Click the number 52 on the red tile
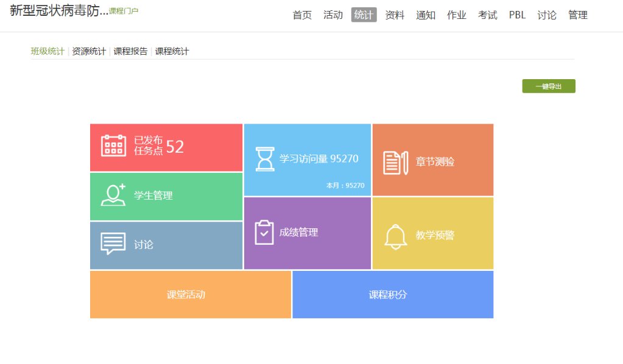The width and height of the screenshot is (623, 364). pos(175,147)
